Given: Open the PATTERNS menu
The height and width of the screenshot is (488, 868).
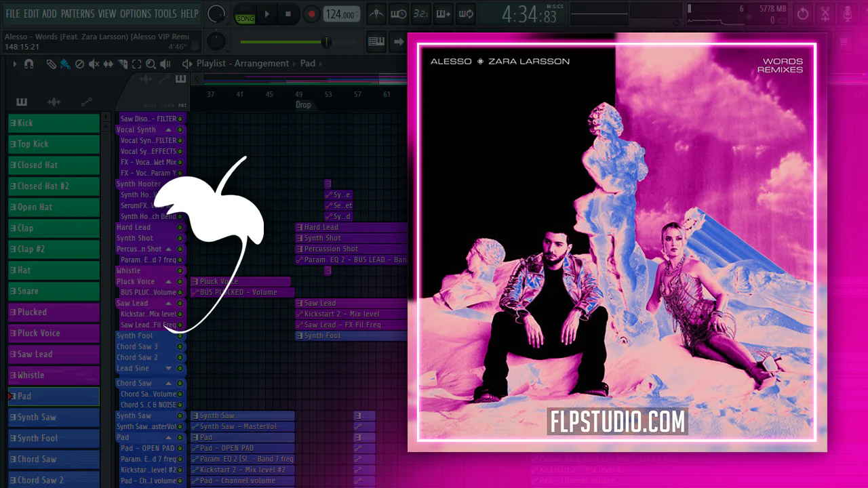Looking at the screenshot, I should tap(77, 14).
